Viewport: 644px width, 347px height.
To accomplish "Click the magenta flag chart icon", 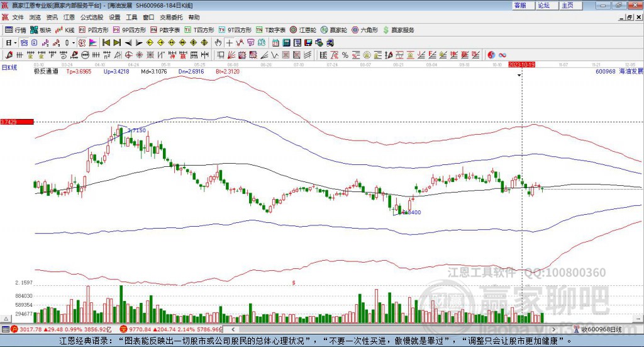I will 93,43.
